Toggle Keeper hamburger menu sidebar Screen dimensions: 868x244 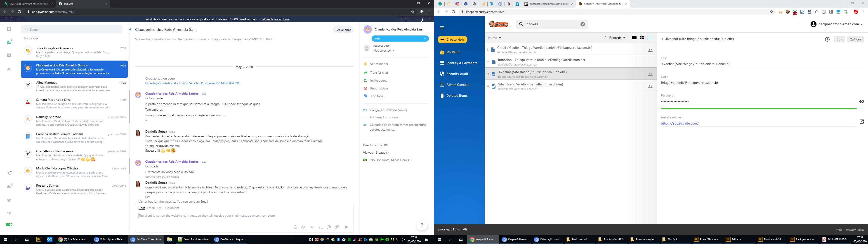(x=442, y=28)
